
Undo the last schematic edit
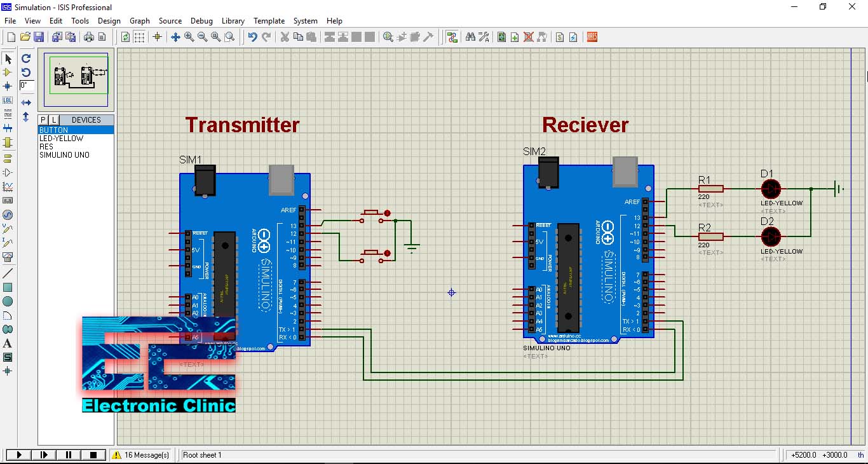[x=253, y=37]
